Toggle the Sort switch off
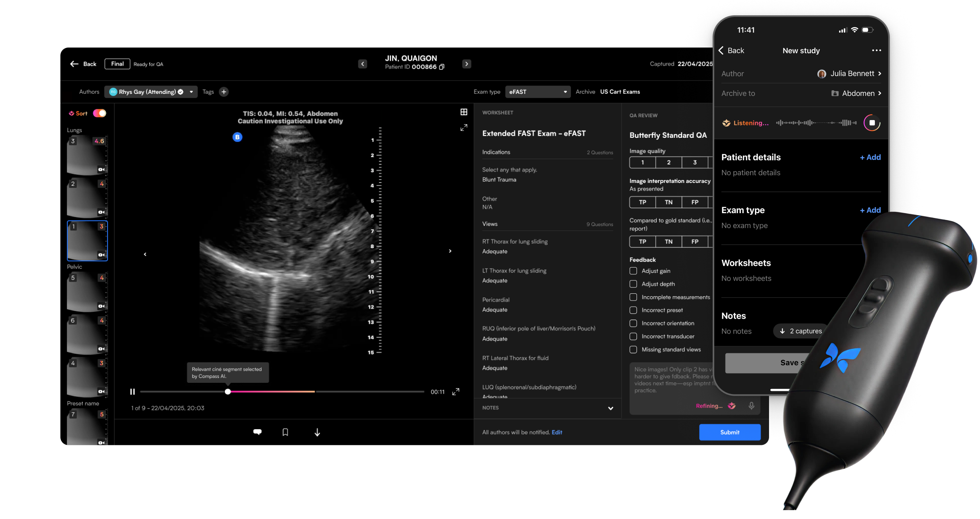 pos(99,113)
